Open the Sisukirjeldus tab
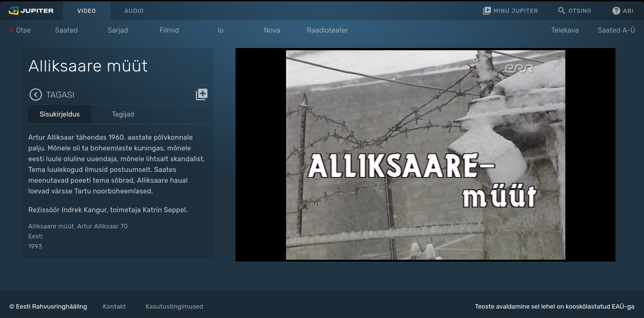This screenshot has height=318, width=644. (x=60, y=114)
